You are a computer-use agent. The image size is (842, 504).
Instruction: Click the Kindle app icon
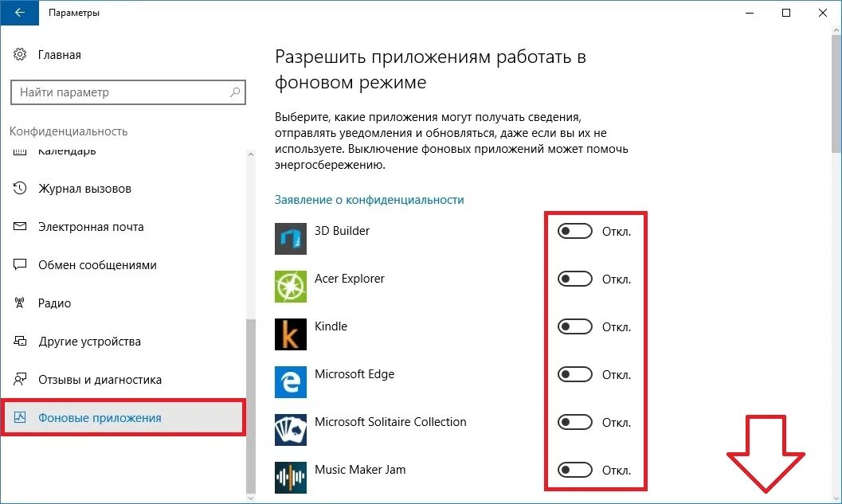click(291, 334)
